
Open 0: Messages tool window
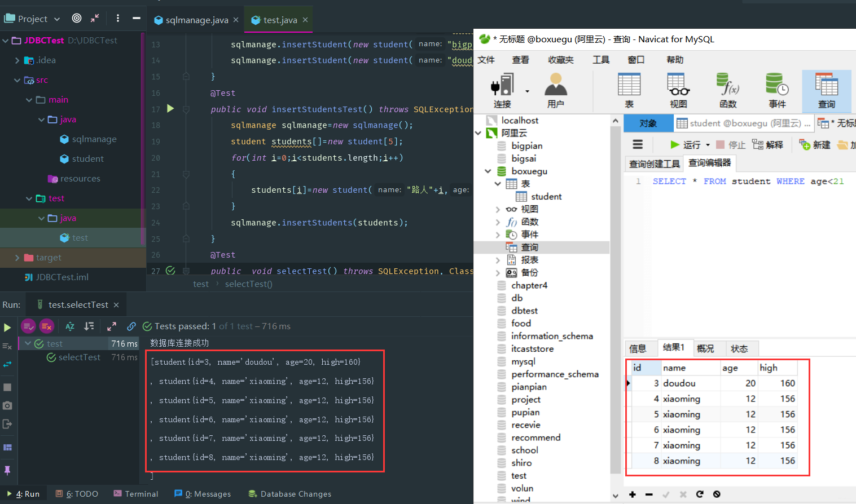coord(203,494)
